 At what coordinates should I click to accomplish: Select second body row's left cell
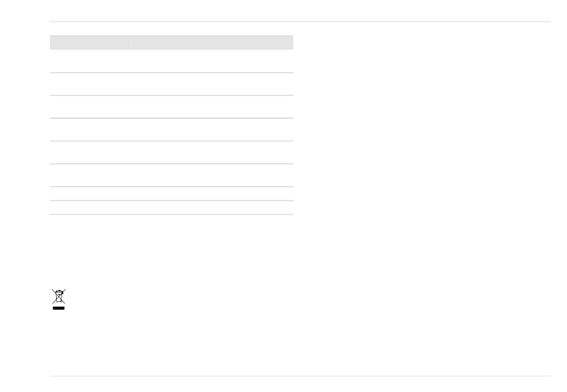[90, 84]
